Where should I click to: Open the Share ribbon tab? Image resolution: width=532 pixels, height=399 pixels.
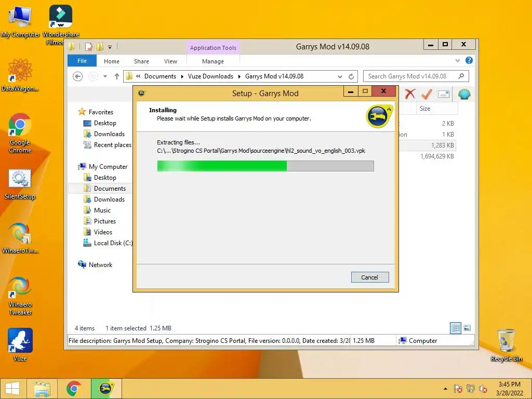pos(141,61)
